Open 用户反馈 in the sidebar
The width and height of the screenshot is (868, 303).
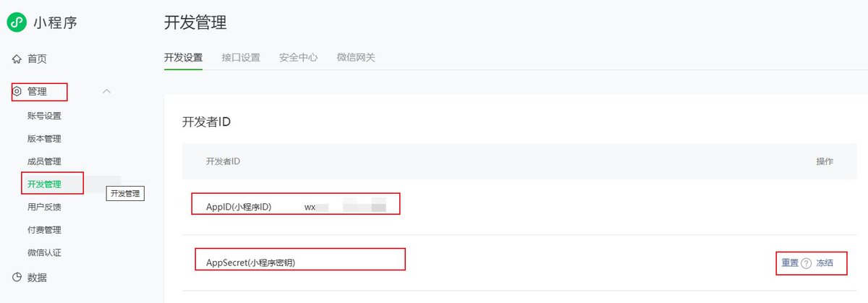click(44, 207)
